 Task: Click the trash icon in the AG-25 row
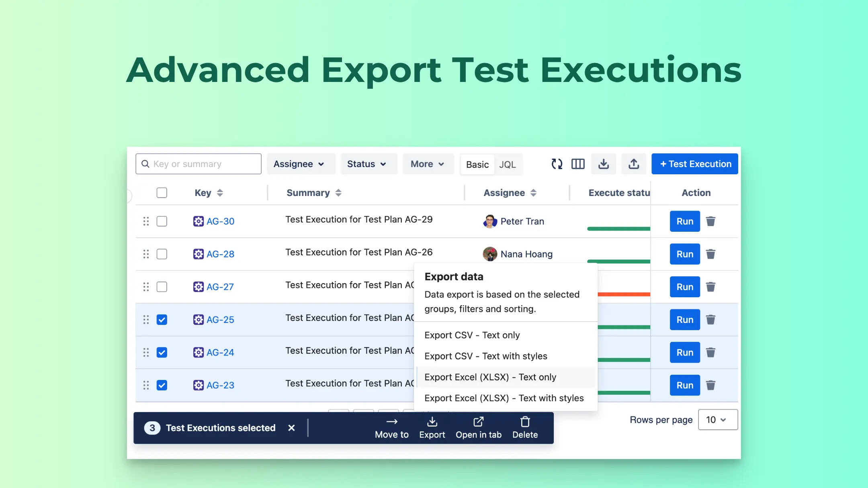tap(710, 320)
